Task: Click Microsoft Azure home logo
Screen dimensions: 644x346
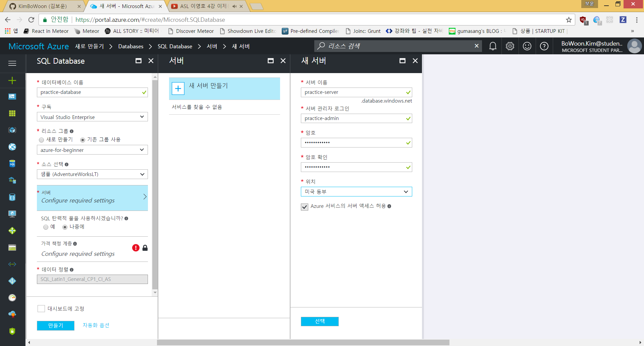Action: tap(39, 46)
